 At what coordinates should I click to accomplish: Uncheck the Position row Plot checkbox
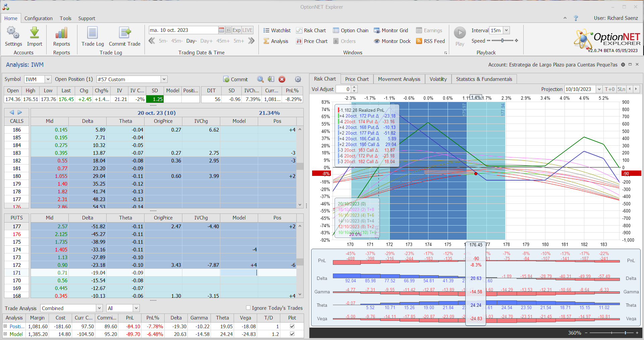[x=292, y=326]
